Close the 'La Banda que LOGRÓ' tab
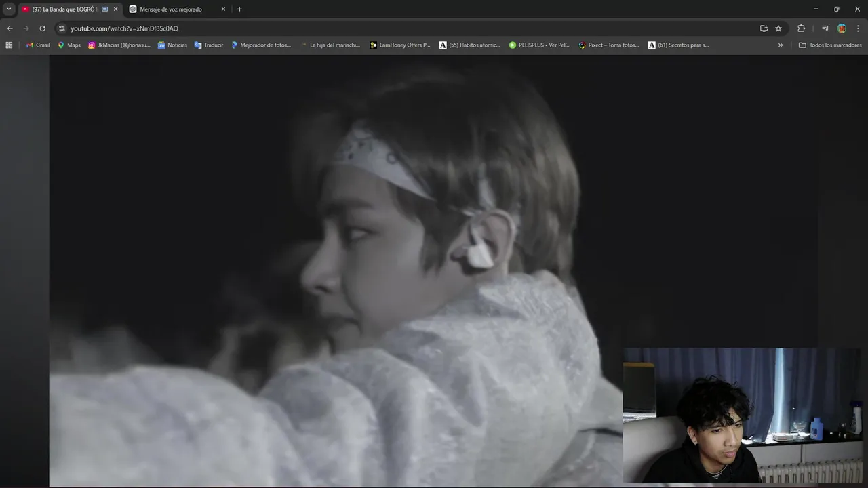Viewport: 868px width, 488px height. coord(115,9)
